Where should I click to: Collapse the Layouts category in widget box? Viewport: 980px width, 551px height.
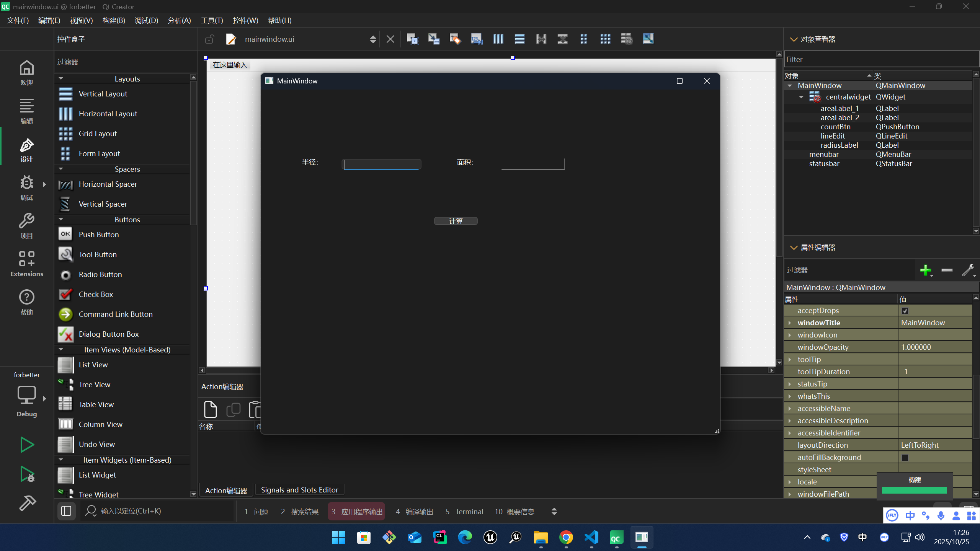pyautogui.click(x=61, y=78)
